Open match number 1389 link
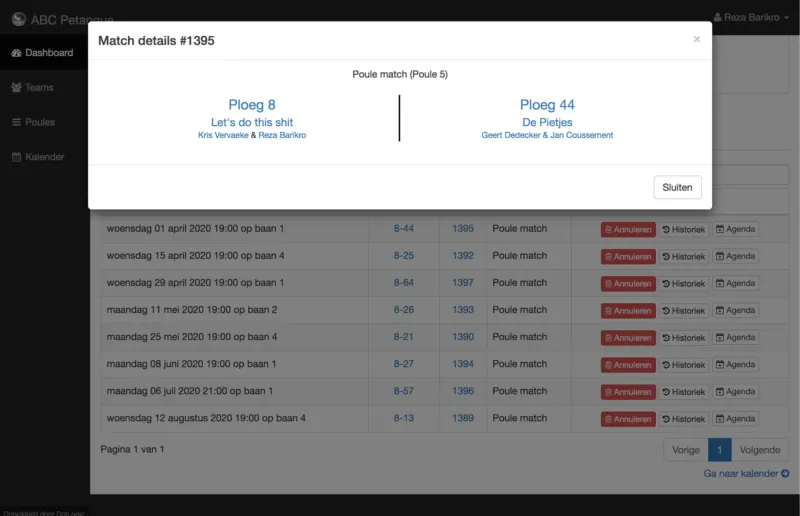 463,418
